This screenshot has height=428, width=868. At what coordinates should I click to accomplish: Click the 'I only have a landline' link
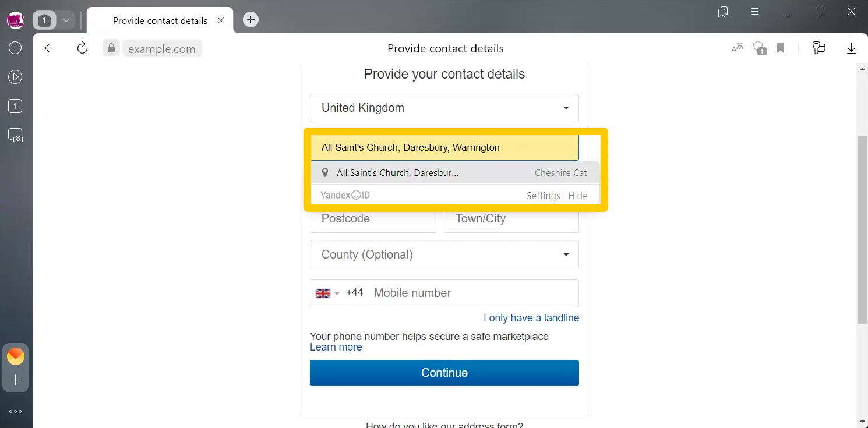(x=531, y=318)
